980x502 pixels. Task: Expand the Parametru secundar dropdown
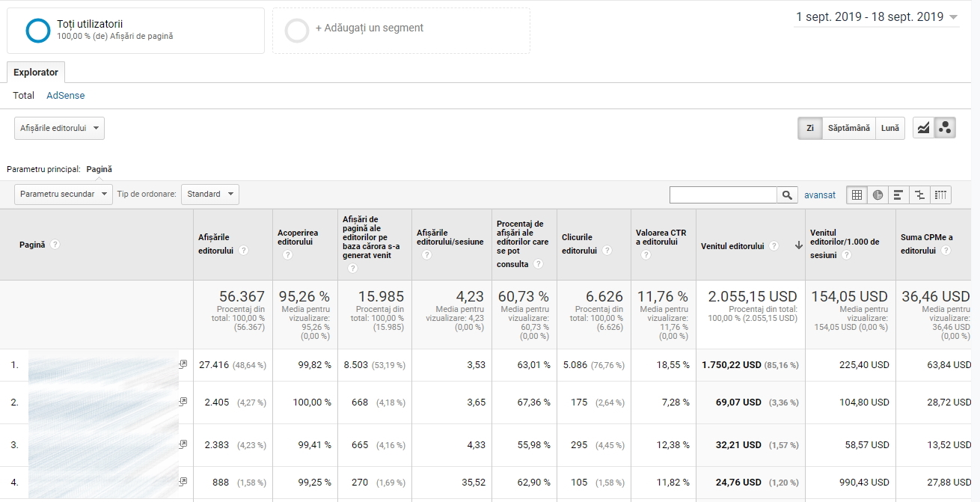63,195
